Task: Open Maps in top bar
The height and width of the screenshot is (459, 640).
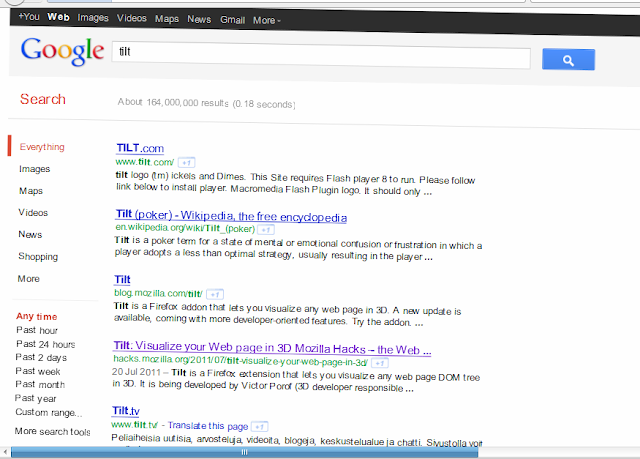Action: [x=167, y=19]
